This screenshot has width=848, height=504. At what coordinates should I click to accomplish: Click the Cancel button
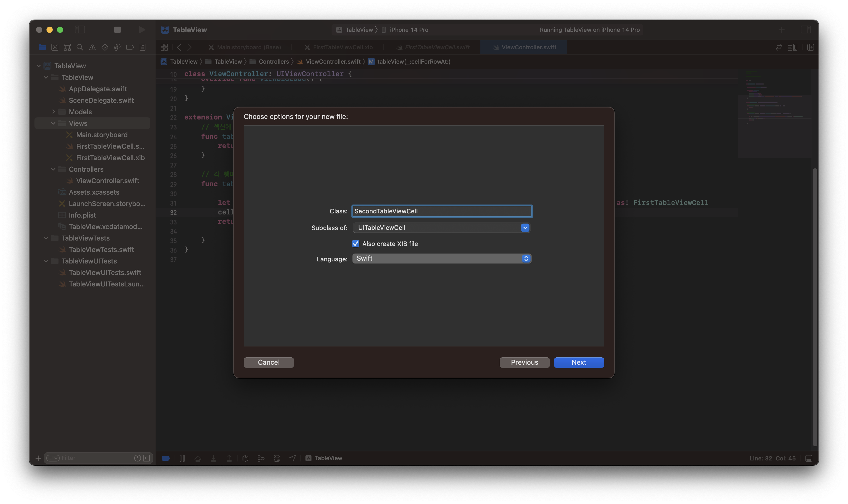[x=268, y=362]
